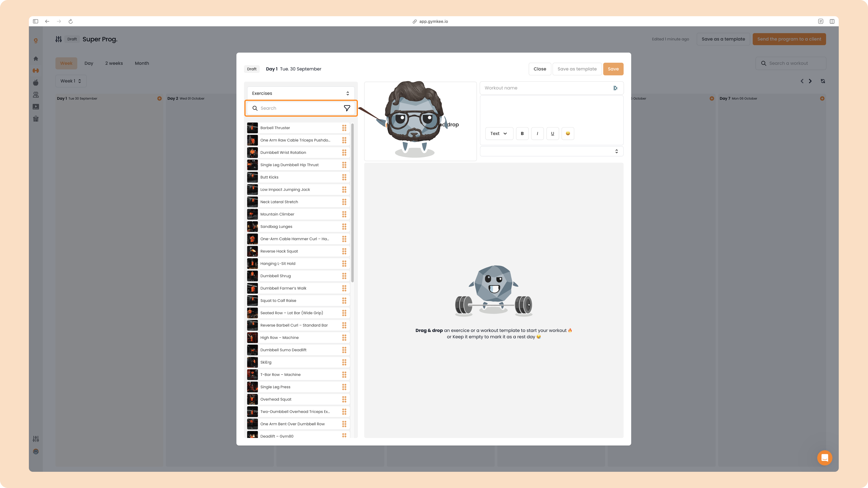
Task: Select the T-Bar Row – Machine exercise
Action: tap(298, 375)
